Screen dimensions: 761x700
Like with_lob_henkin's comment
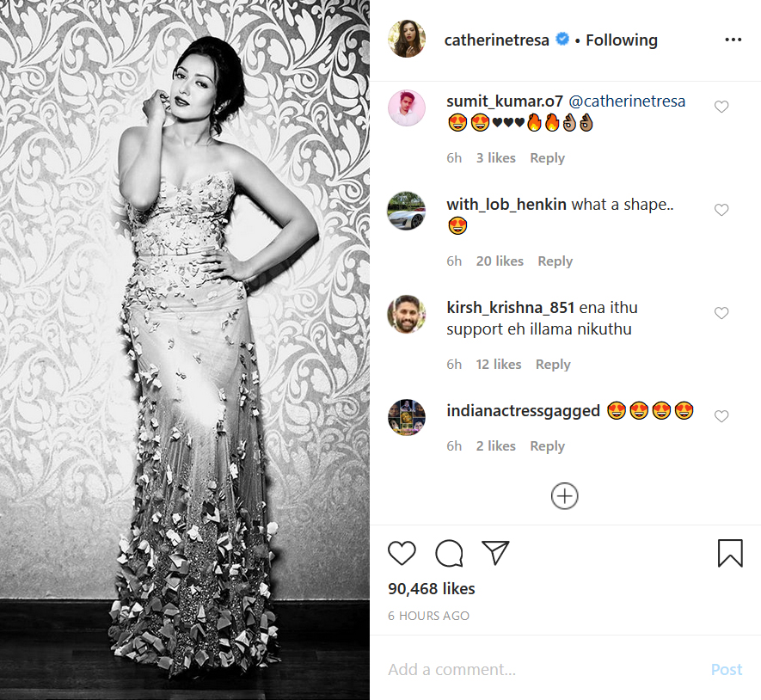point(721,210)
